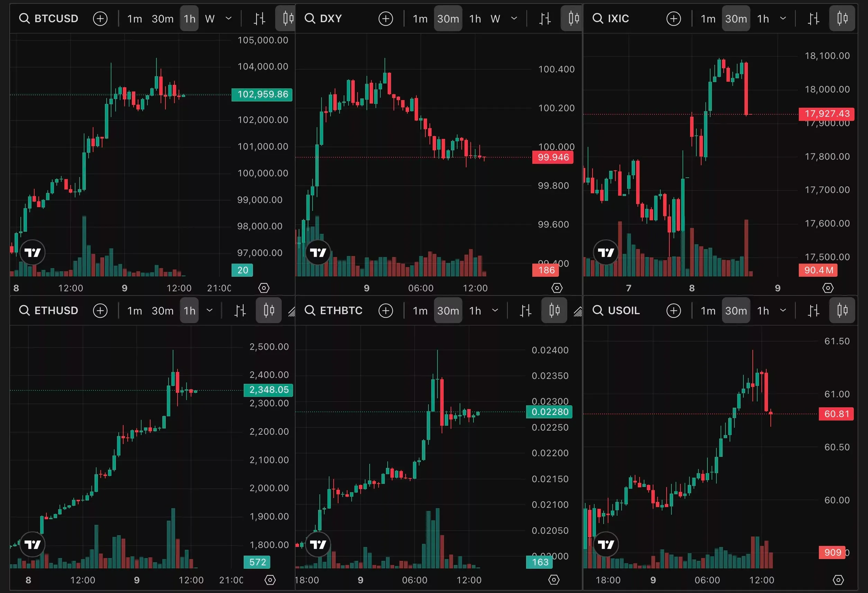Image resolution: width=868 pixels, height=593 pixels.
Task: Open symbol search in the BTCUSD chart
Action: 48,18
